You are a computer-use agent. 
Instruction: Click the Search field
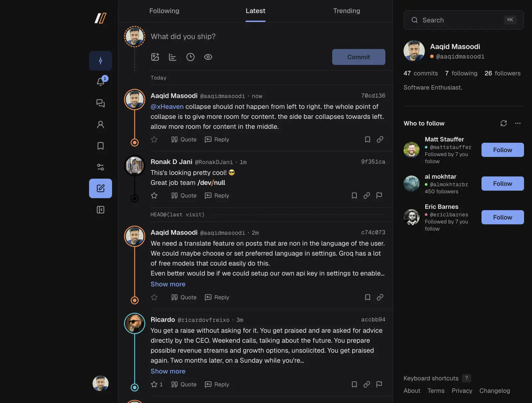click(464, 20)
